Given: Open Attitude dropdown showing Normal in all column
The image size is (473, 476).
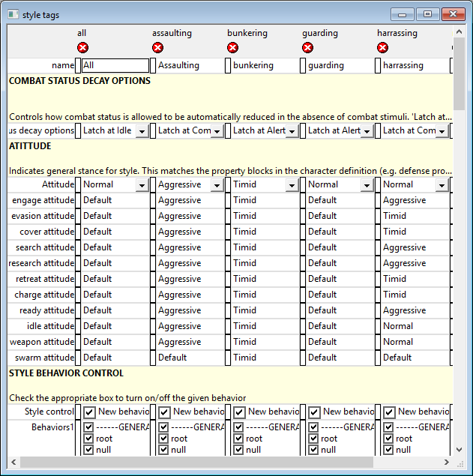Looking at the screenshot, I should click(x=142, y=185).
